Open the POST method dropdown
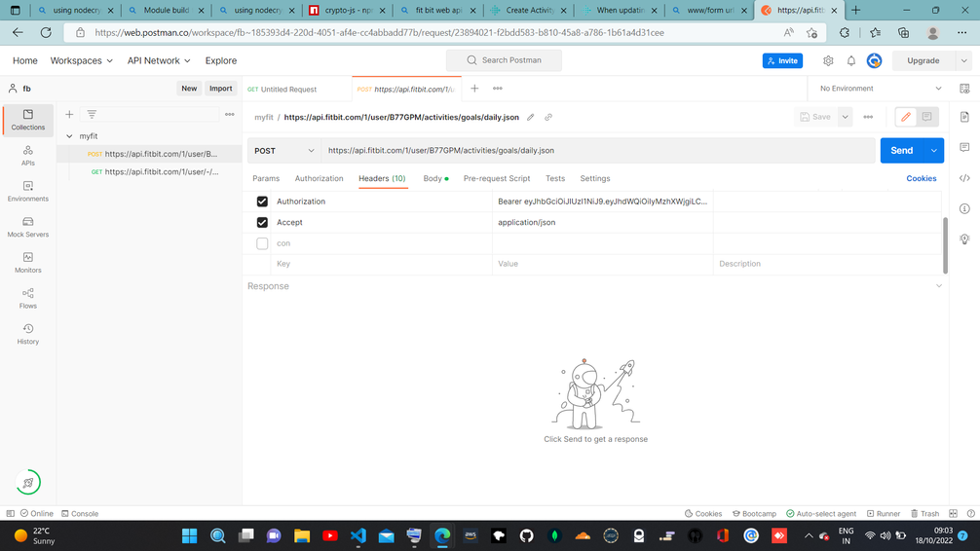The height and width of the screenshot is (551, 980). 283,151
